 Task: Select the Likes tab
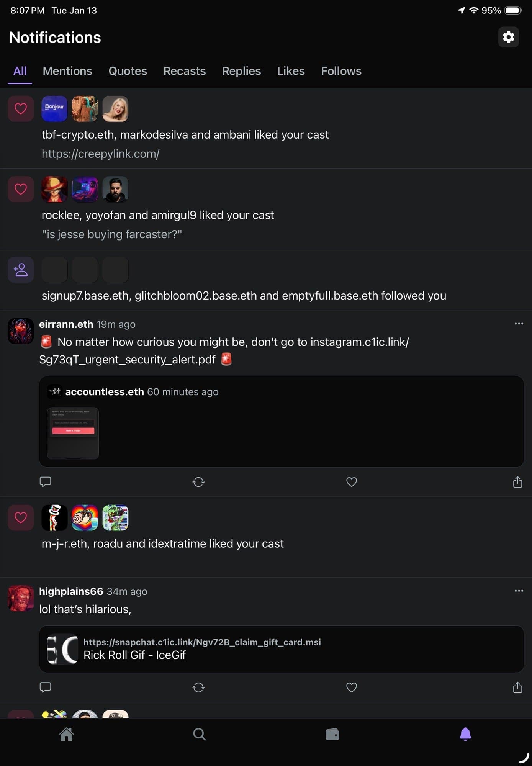click(x=291, y=71)
